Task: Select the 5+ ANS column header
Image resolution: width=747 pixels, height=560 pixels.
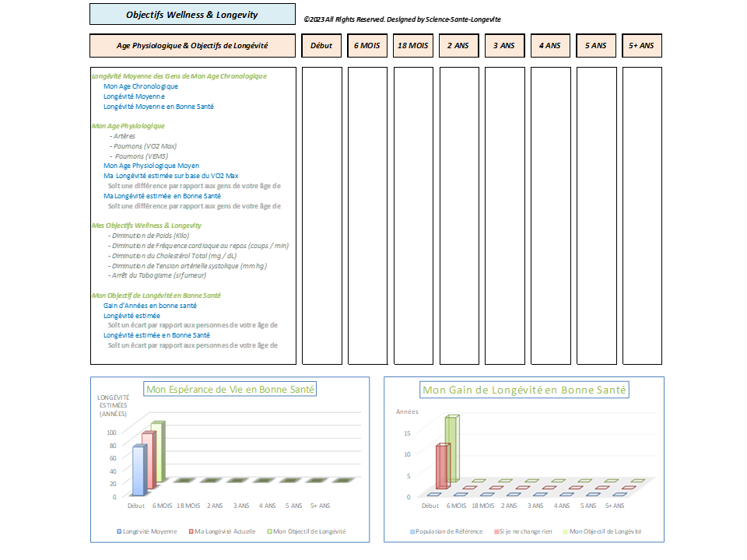Action: pos(642,46)
